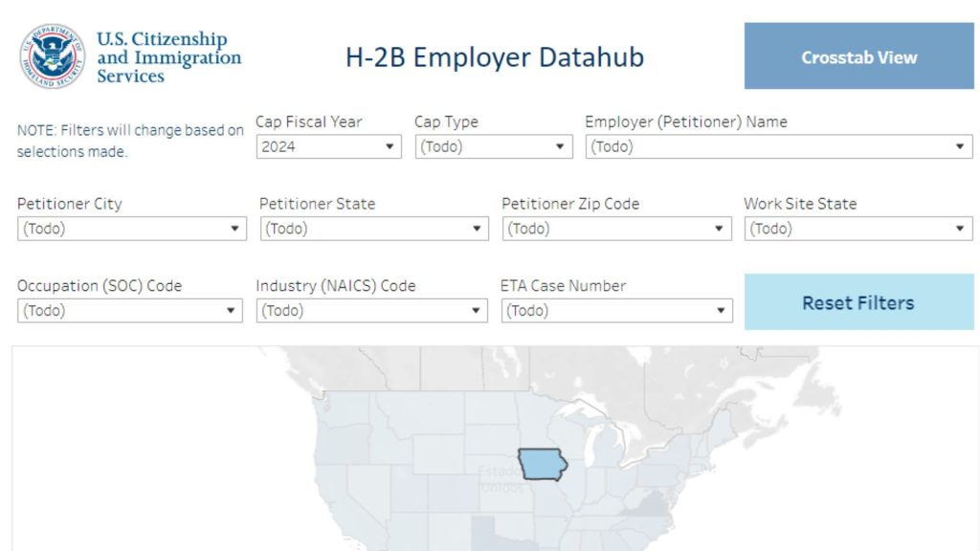Open the Cap Fiscal Year dropdown
The height and width of the screenshot is (551, 980).
click(328, 146)
